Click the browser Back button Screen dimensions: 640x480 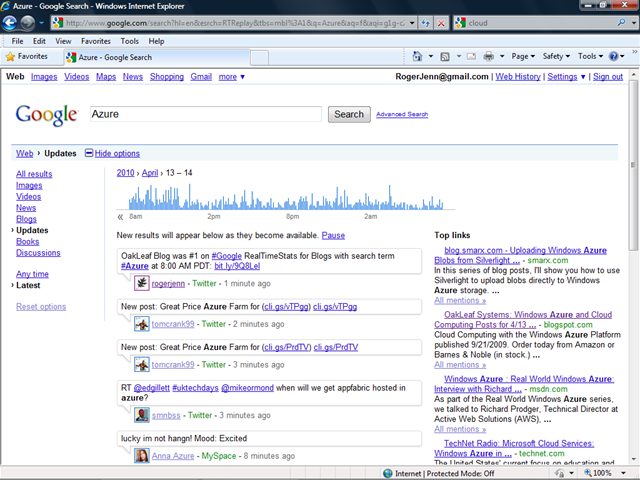click(x=13, y=21)
